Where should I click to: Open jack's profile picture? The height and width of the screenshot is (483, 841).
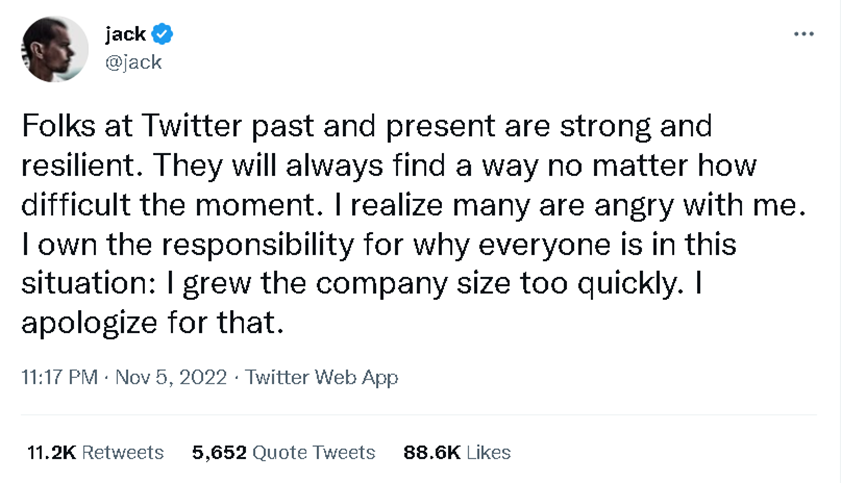[x=51, y=50]
